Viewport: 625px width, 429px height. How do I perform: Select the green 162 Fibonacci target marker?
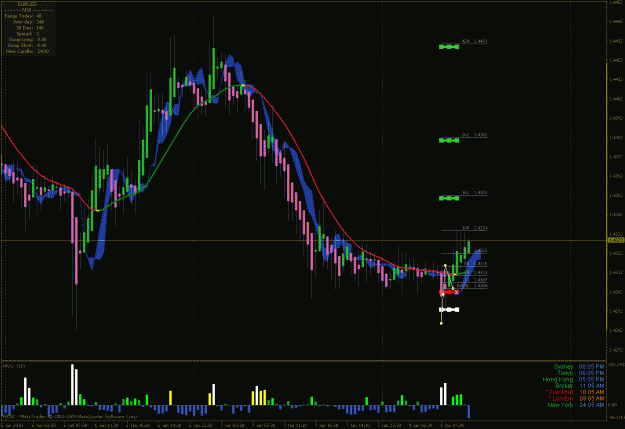[x=449, y=198]
